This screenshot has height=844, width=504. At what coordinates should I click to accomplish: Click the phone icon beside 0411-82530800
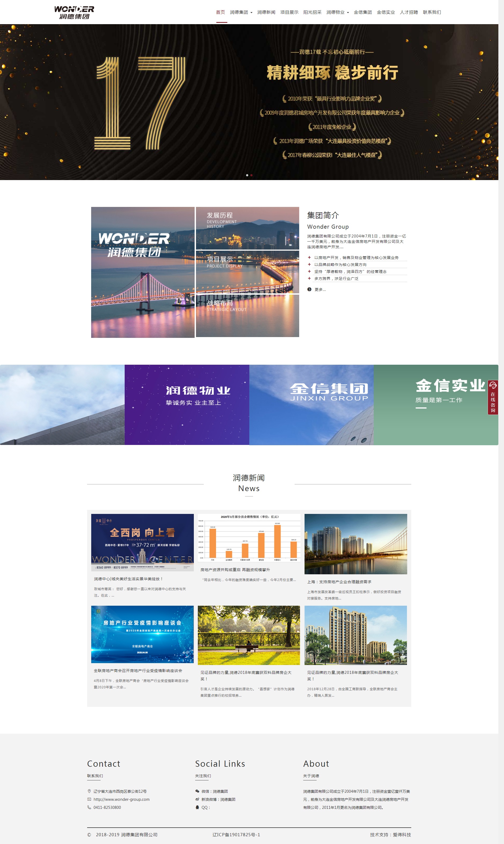(89, 807)
